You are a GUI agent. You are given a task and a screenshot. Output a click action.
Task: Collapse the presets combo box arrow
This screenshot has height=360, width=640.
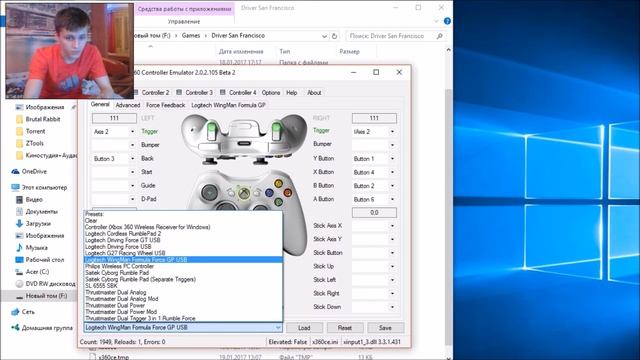(278, 327)
